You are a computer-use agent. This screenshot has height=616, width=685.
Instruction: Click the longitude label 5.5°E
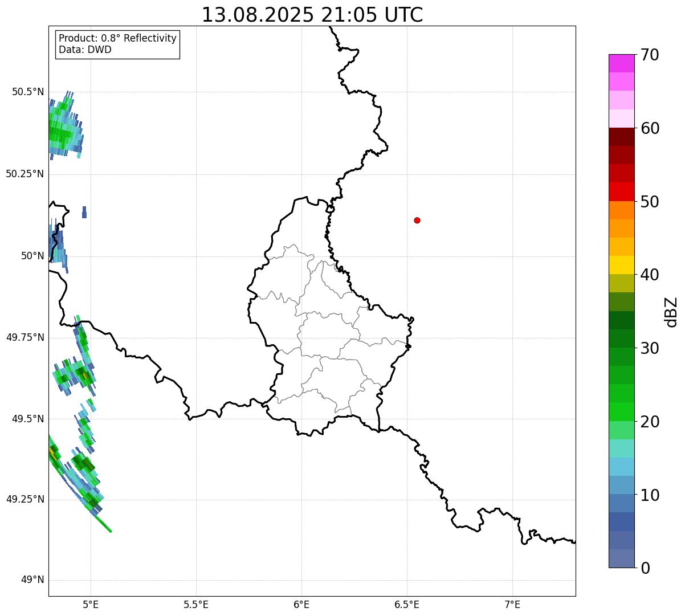tap(196, 604)
